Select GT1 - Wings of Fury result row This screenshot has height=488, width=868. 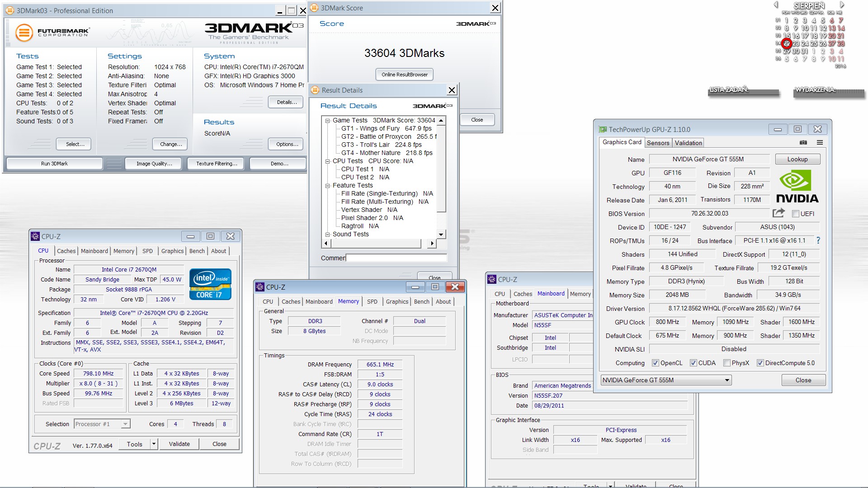(387, 128)
